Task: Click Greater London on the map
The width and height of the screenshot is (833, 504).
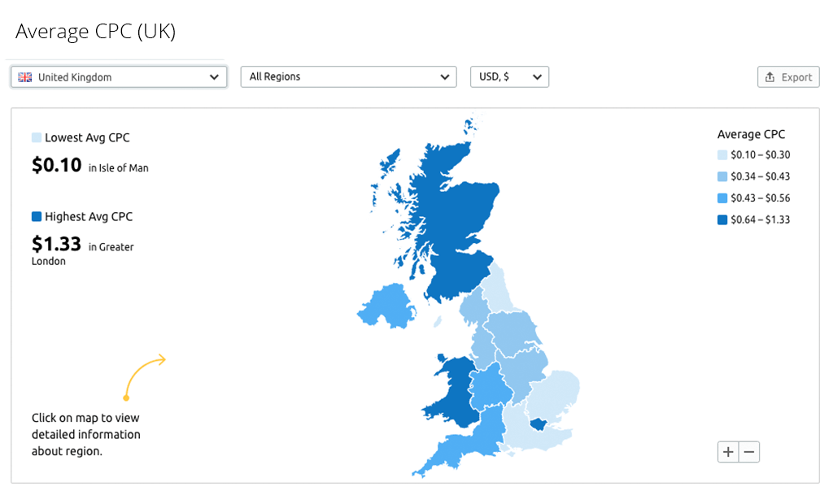Action: pyautogui.click(x=539, y=424)
